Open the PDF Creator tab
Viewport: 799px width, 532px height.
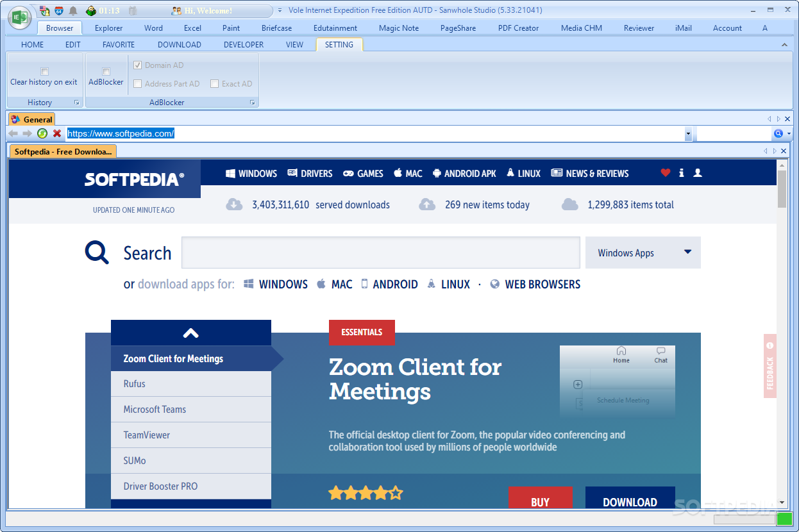pyautogui.click(x=518, y=28)
